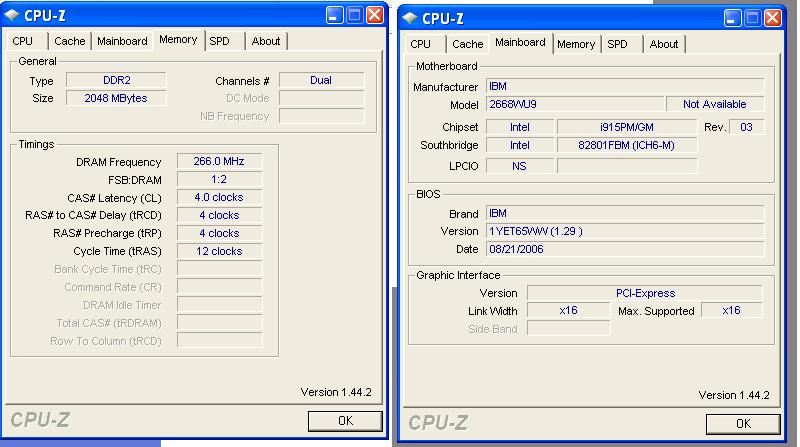Click Size field showing 2048 MBytes
Viewport: 800px width, 447px height.
[x=116, y=98]
